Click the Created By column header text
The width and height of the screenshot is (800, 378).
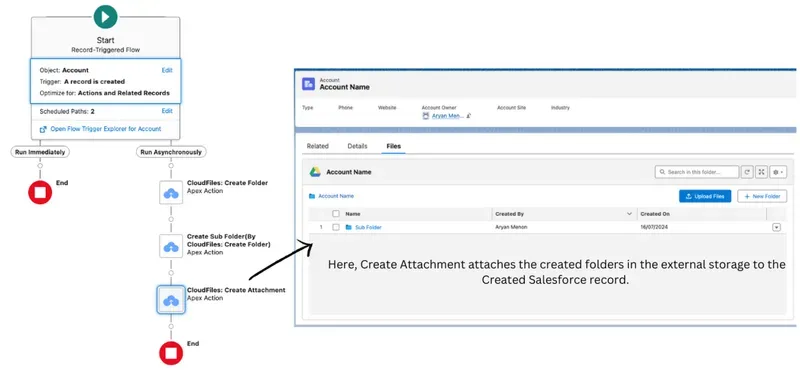509,214
